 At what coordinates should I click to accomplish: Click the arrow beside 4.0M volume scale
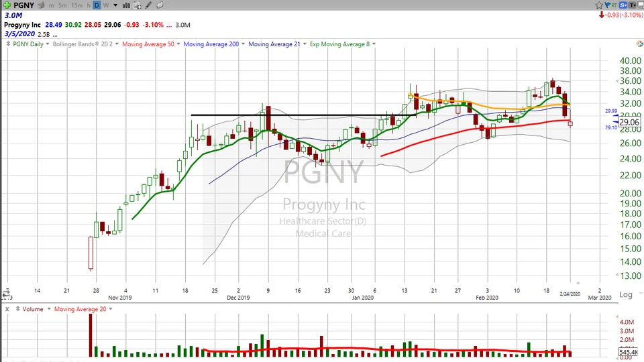pos(616,317)
